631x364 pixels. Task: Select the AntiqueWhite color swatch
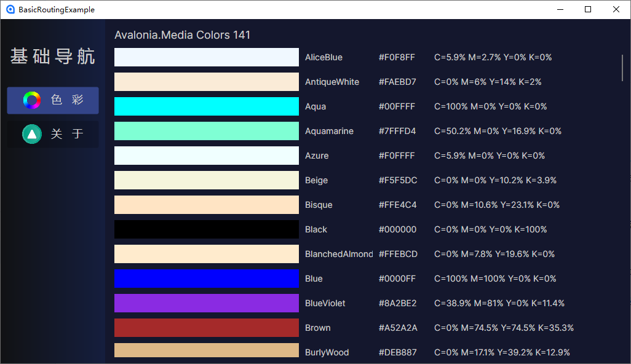(207, 82)
